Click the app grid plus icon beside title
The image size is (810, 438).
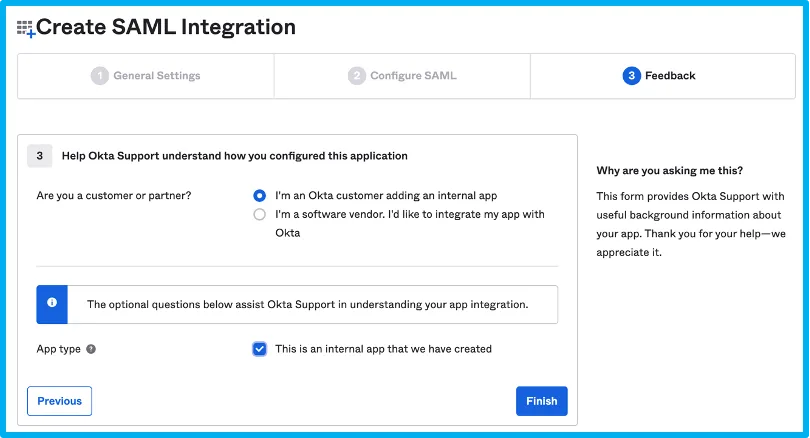point(25,29)
